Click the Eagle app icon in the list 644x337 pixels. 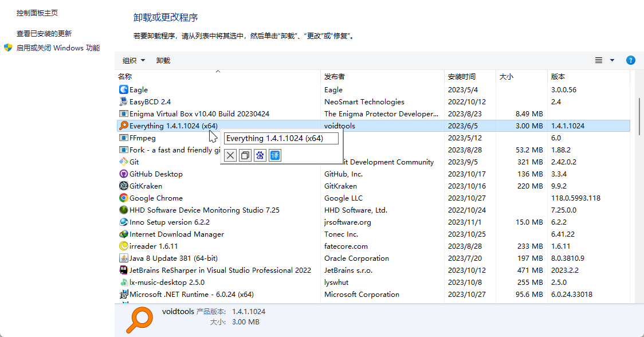click(x=123, y=89)
